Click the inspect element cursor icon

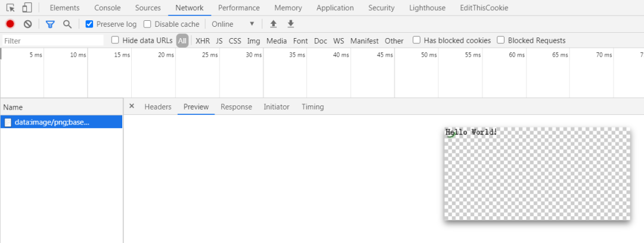(11, 8)
